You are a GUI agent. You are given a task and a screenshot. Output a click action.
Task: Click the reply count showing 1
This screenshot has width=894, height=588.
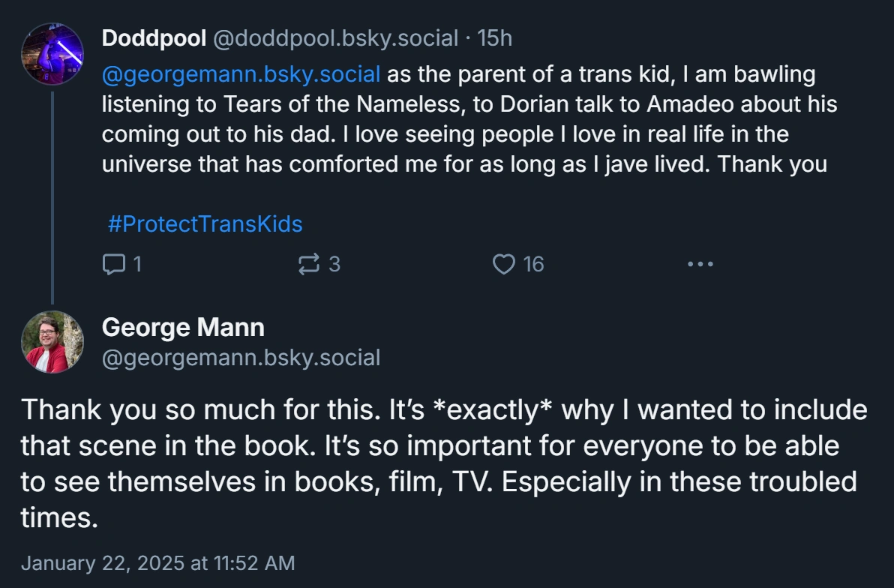tap(136, 264)
